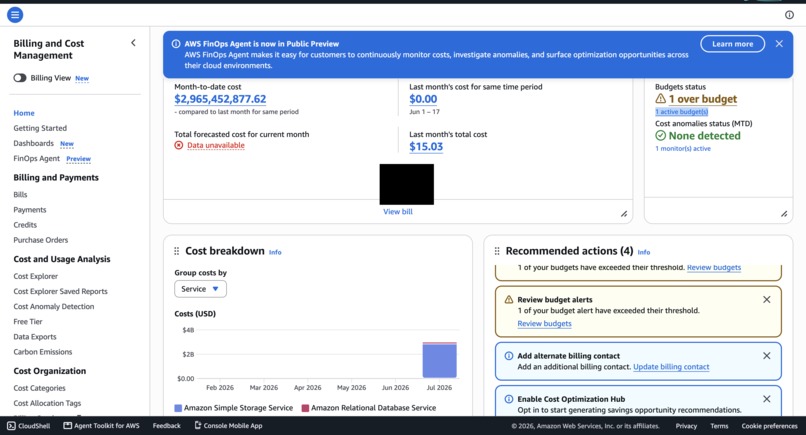
Task: Click the Recommended actions widget move handle
Action: click(x=497, y=251)
